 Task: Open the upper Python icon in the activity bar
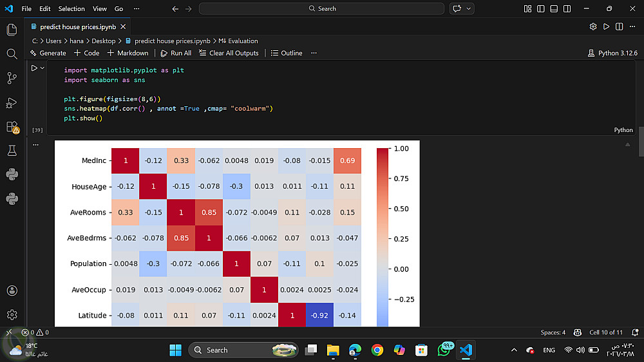(12, 175)
